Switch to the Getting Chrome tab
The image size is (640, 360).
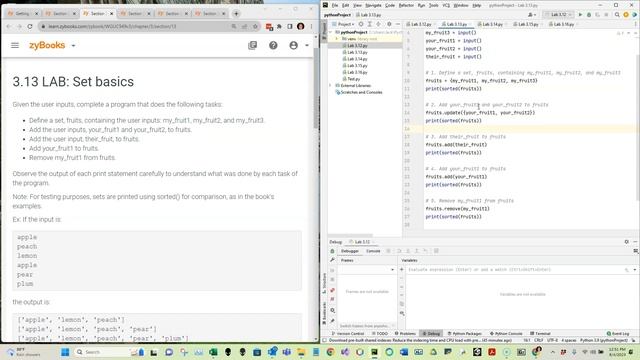point(22,13)
